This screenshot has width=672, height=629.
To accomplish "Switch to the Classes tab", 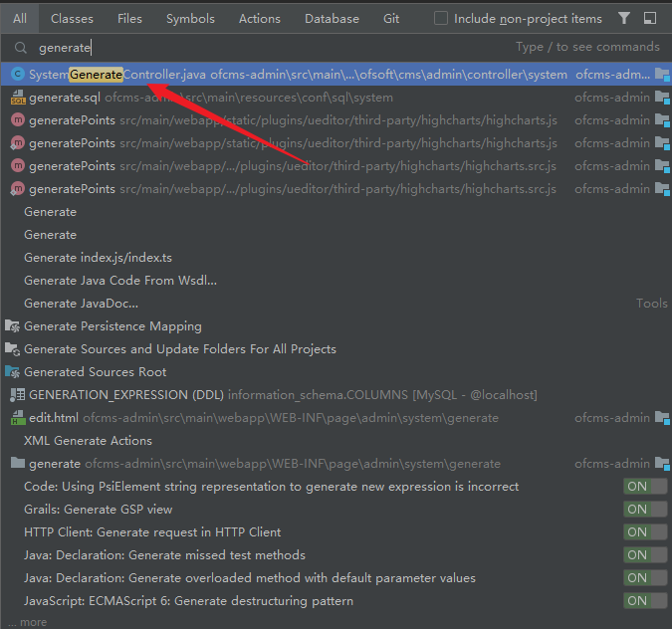I will pyautogui.click(x=72, y=19).
